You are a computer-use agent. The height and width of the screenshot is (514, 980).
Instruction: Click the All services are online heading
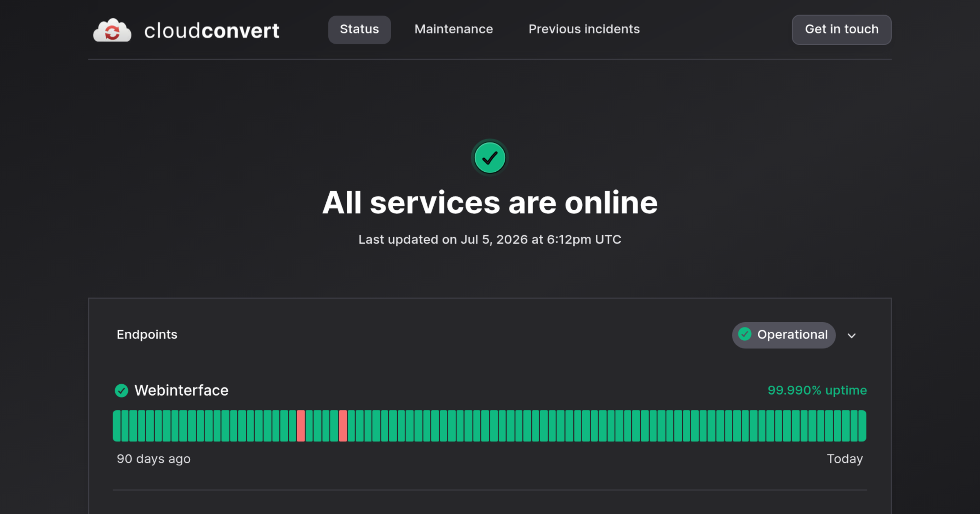pyautogui.click(x=490, y=203)
